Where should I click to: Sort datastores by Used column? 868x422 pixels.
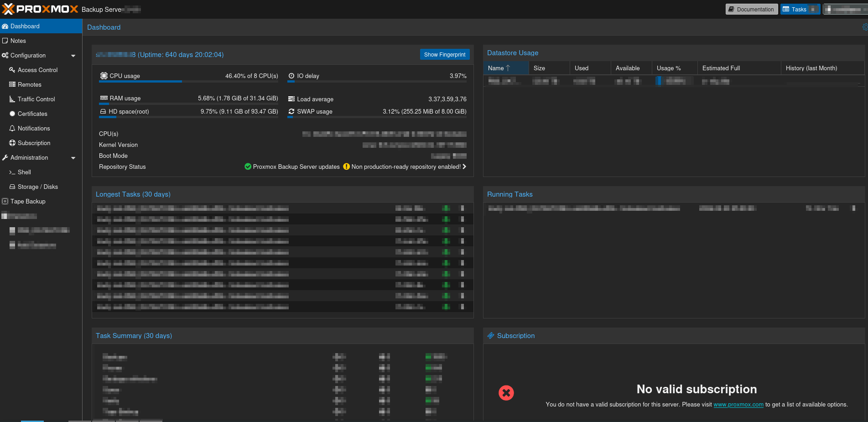(590, 68)
